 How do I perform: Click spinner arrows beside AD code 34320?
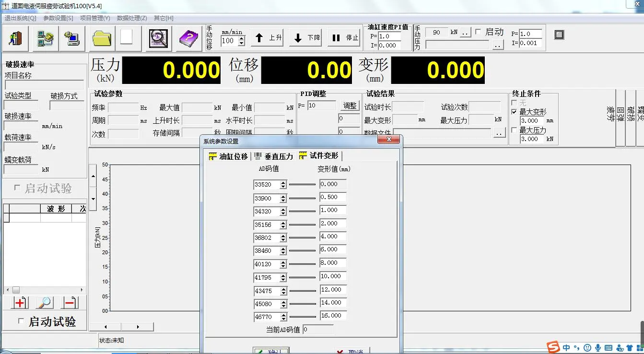click(283, 211)
